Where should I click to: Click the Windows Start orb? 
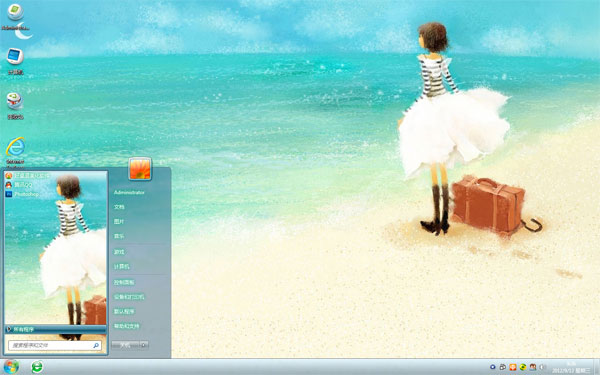pyautogui.click(x=10, y=367)
